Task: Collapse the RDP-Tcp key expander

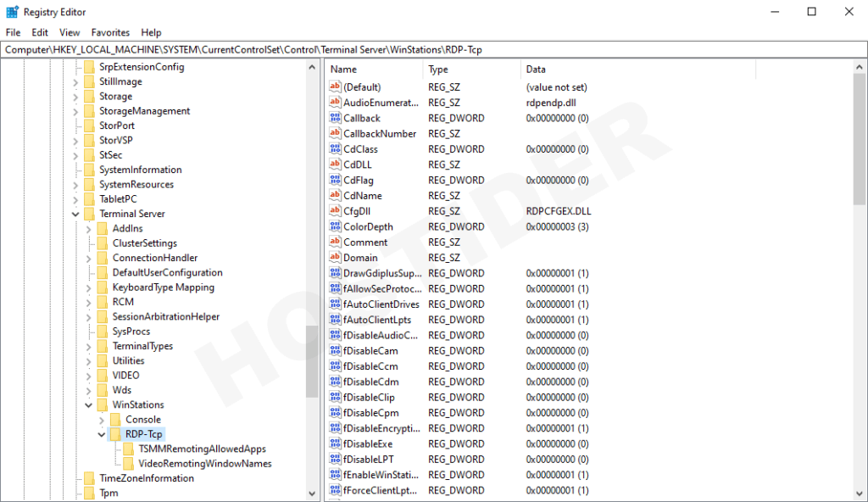Action: [103, 434]
